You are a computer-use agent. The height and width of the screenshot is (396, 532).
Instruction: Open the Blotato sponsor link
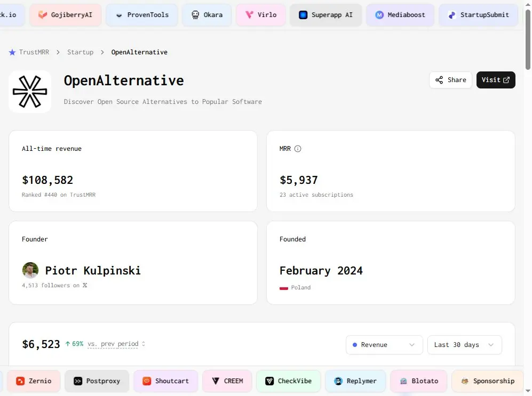pos(419,381)
